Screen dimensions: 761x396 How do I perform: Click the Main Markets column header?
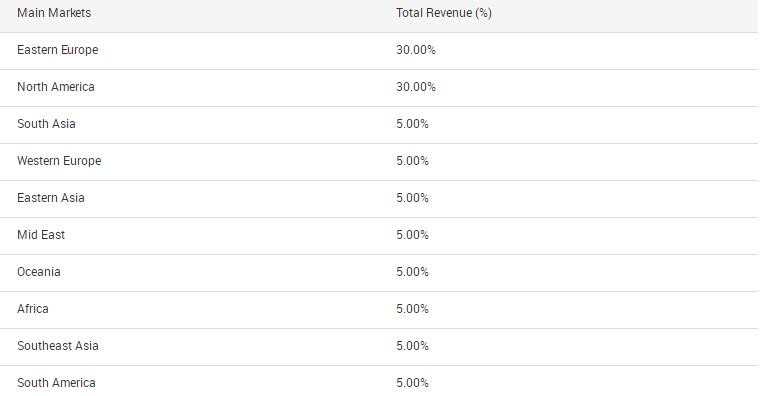click(x=54, y=13)
